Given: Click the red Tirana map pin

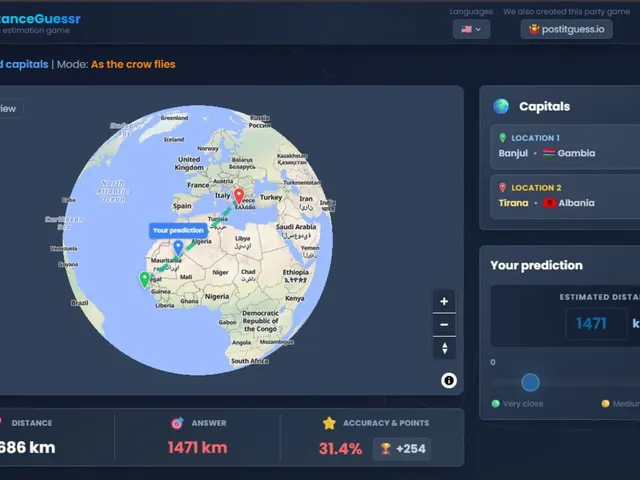Looking at the screenshot, I should 239,196.
